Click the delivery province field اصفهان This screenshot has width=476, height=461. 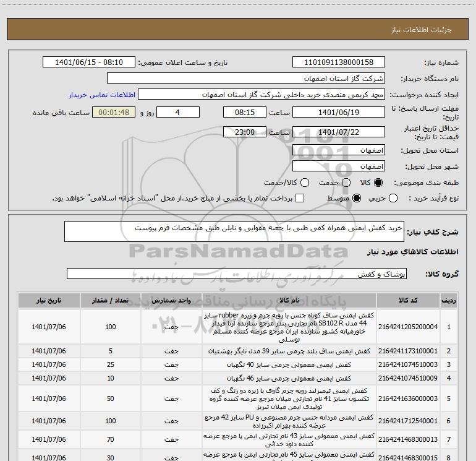339,150
